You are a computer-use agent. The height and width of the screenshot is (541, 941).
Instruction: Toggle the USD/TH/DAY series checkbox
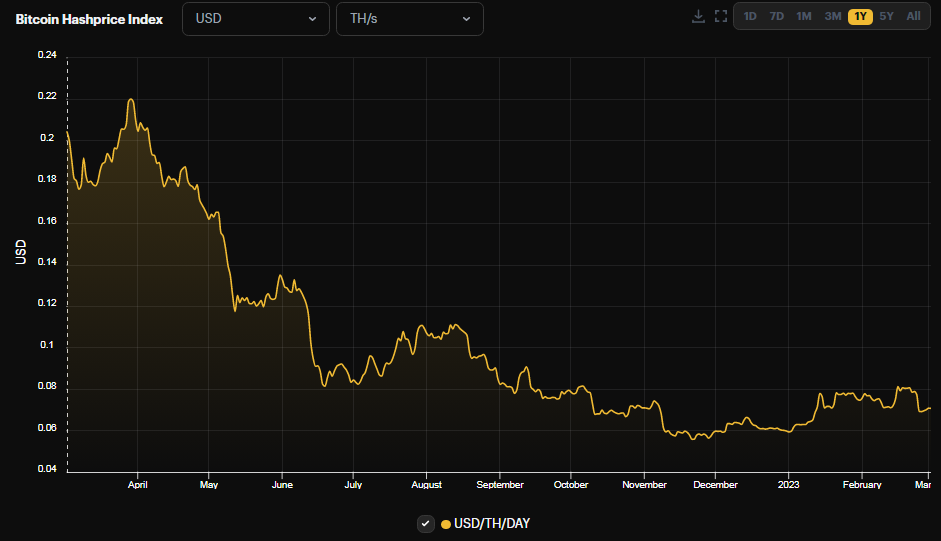[x=426, y=523]
